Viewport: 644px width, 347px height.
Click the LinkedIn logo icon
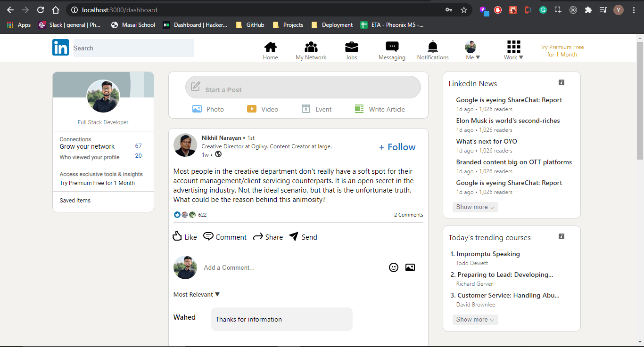(x=60, y=48)
